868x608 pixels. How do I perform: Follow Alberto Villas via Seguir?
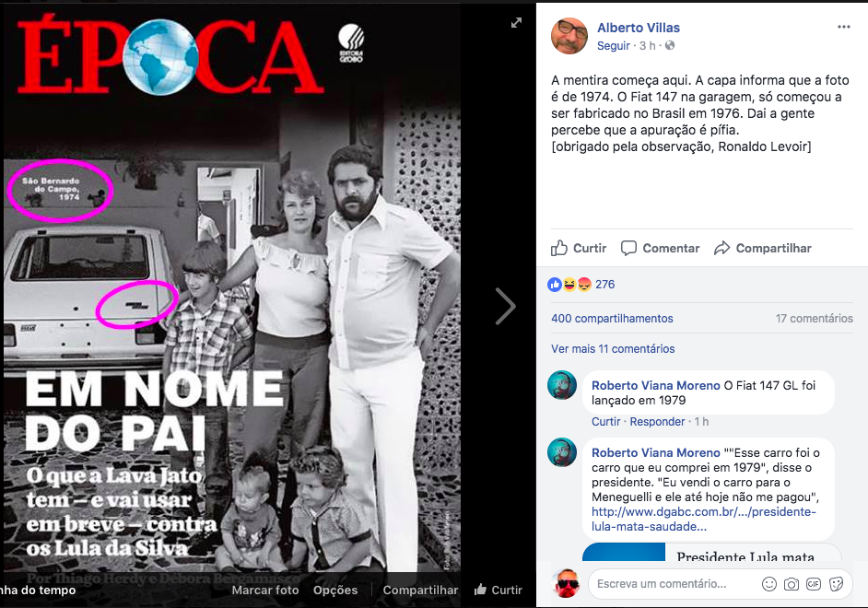tap(614, 46)
